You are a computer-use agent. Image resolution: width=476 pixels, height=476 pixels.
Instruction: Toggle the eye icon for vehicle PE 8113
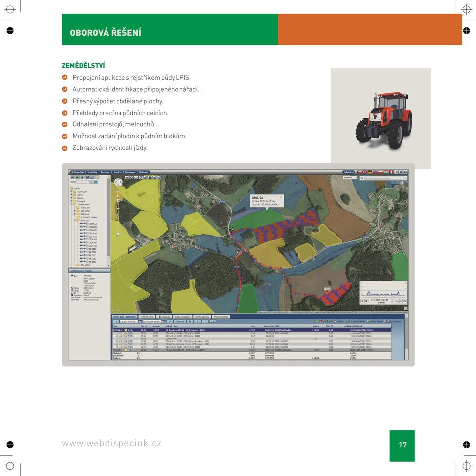pyautogui.click(x=84, y=261)
